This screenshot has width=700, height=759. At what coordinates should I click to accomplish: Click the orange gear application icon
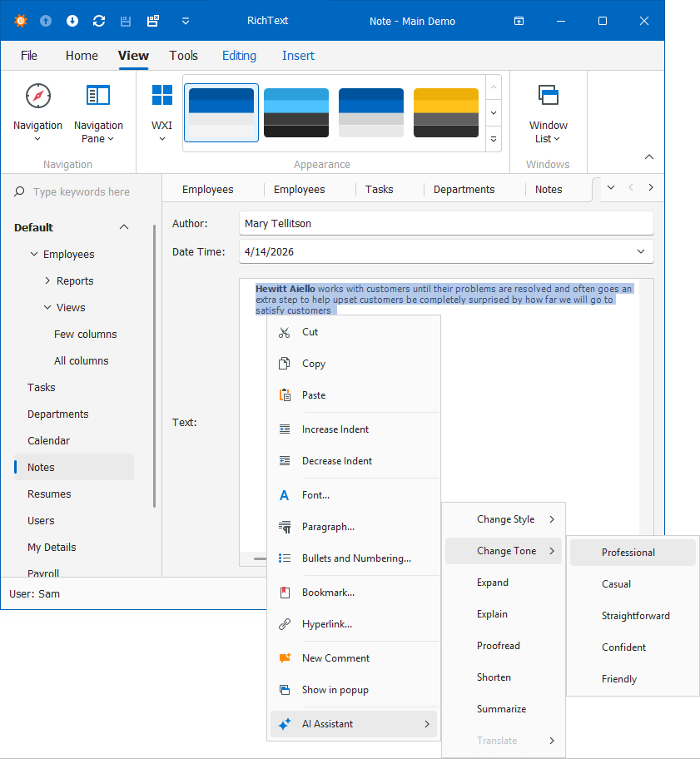tap(21, 21)
